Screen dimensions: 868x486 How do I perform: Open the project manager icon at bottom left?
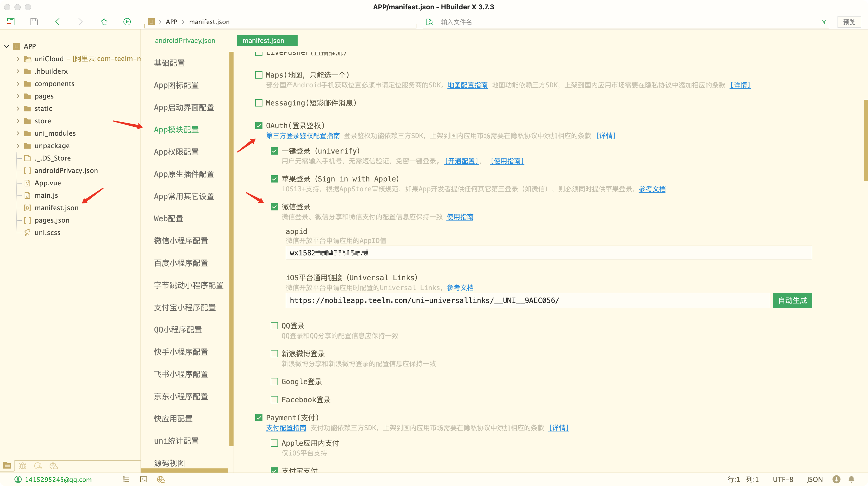(7, 466)
